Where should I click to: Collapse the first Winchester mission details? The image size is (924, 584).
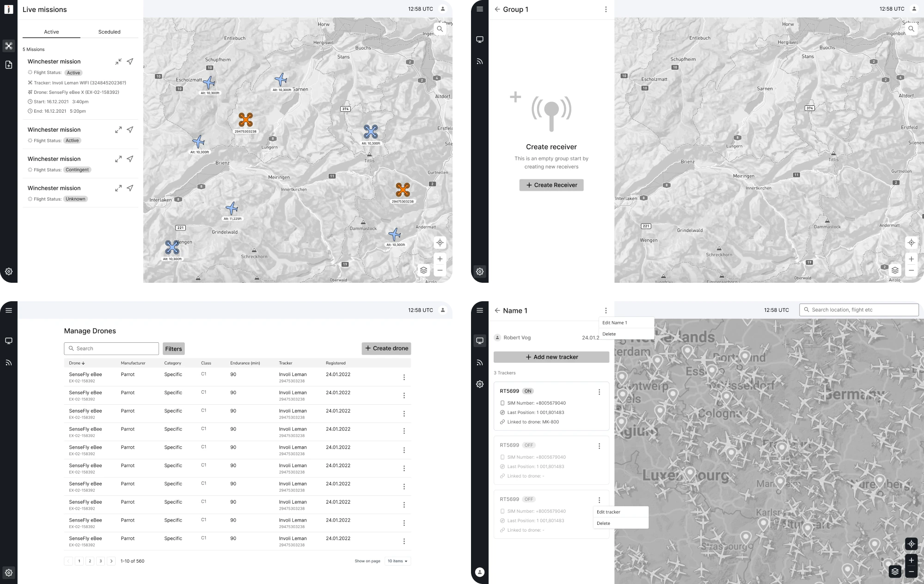pyautogui.click(x=118, y=61)
